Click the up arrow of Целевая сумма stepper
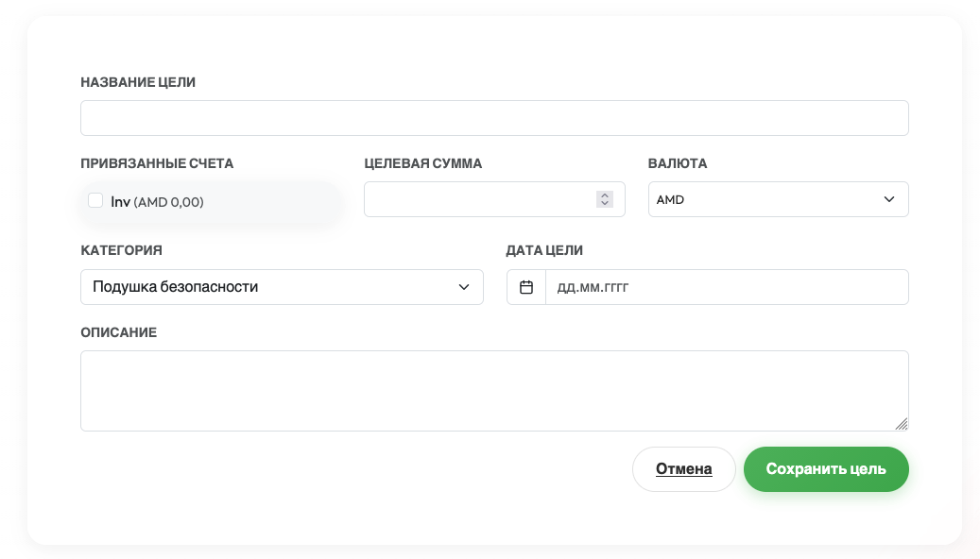 pyautogui.click(x=605, y=195)
